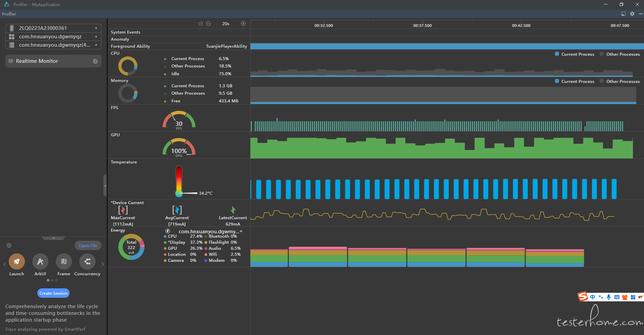The height and width of the screenshot is (335, 644).
Task: Zoom in timeline with plus icon
Action: [x=243, y=23]
